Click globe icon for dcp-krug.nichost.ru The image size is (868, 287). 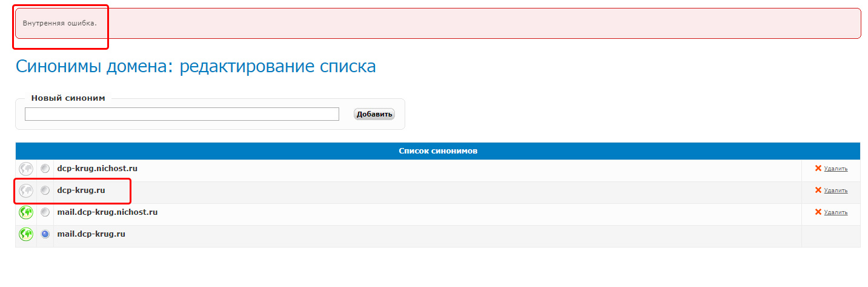tap(26, 169)
